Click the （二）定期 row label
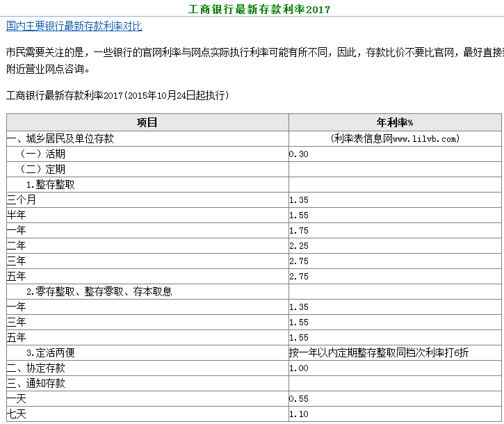This screenshot has width=504, height=424. coord(42,169)
